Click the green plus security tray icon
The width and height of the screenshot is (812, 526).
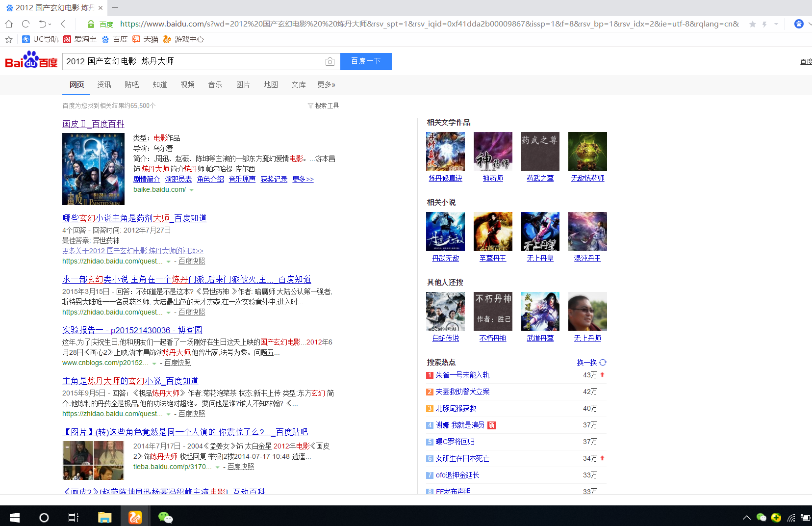(x=776, y=518)
